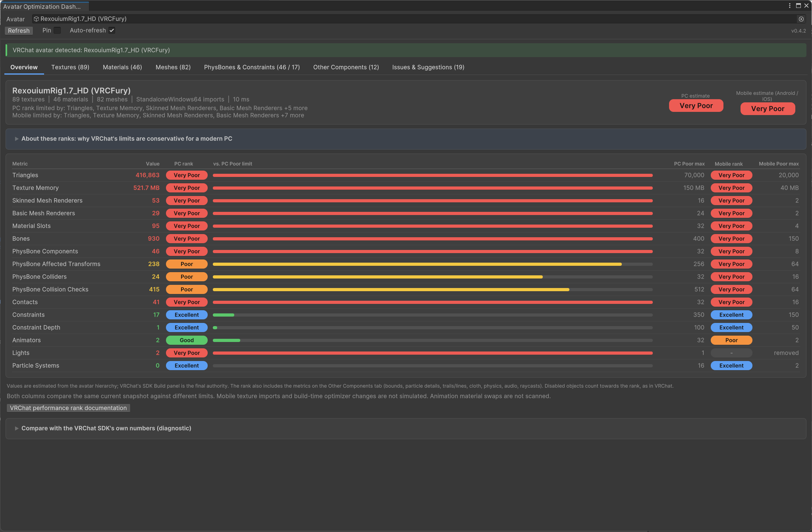Expand 'Compare with the VRChat SDK's own numbers'

click(x=17, y=428)
